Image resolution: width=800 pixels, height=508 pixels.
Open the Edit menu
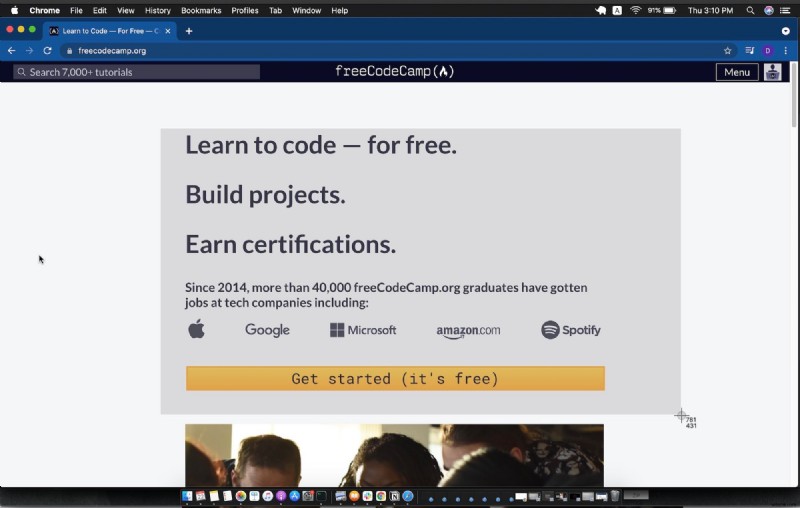pyautogui.click(x=99, y=10)
